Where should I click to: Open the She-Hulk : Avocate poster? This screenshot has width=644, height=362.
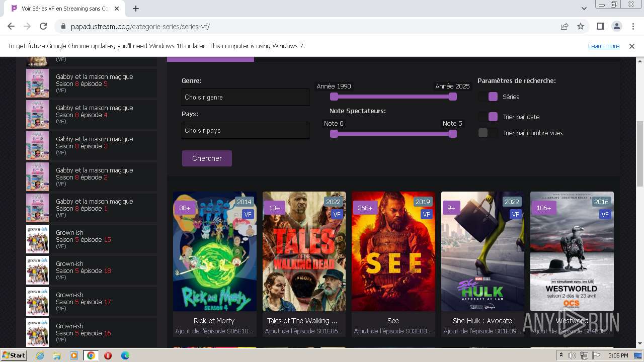[482, 251]
